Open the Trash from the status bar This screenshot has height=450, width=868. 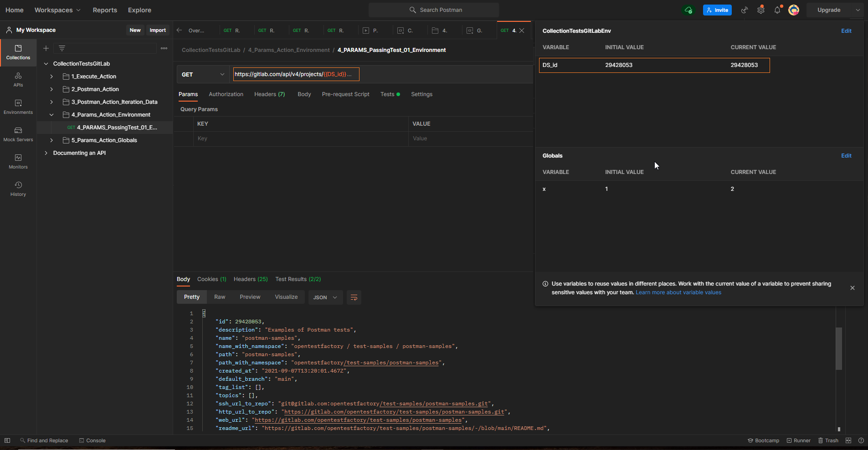[828, 440]
